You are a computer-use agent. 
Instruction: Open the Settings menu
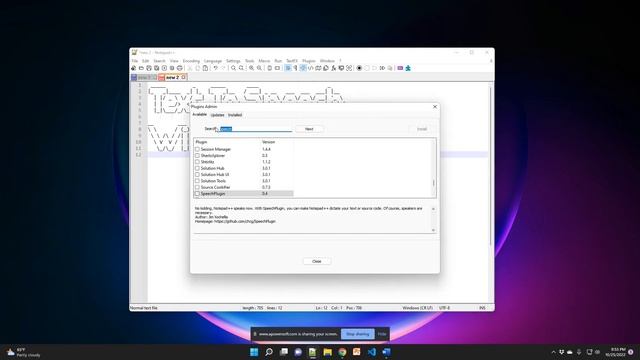click(x=233, y=61)
